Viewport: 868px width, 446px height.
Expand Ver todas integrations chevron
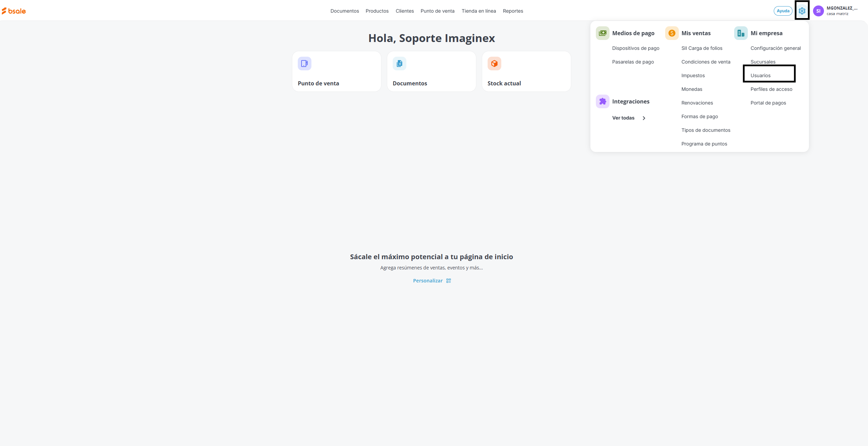click(644, 118)
